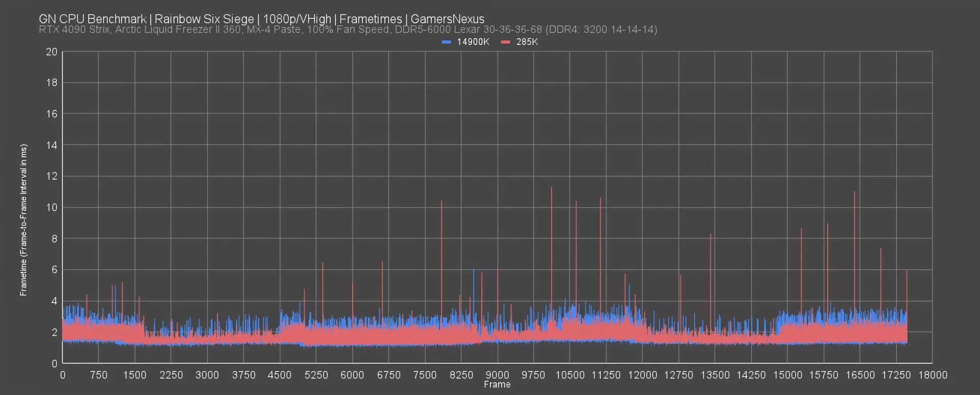Click the 10 label on the y-axis
This screenshot has height=395, width=980.
[52, 208]
